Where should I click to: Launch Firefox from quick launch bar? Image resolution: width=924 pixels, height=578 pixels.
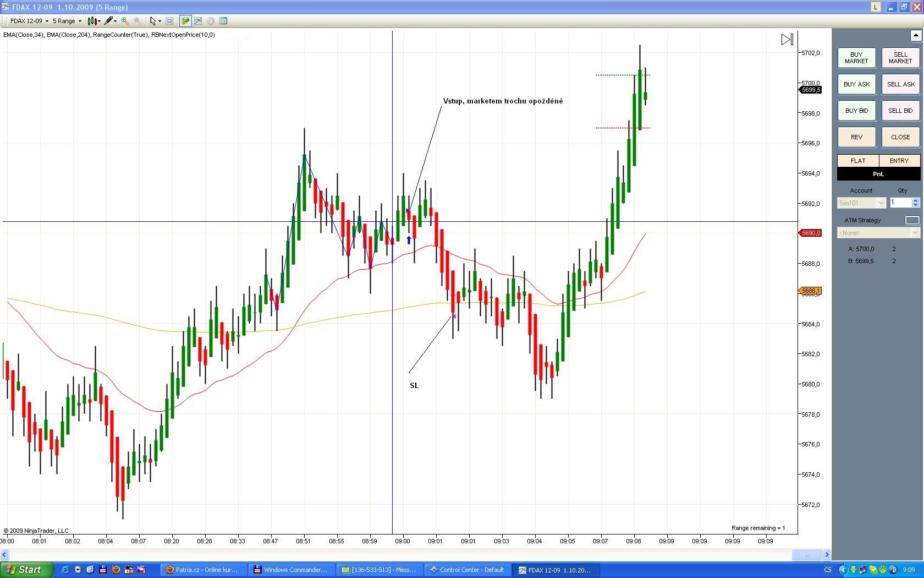point(116,570)
